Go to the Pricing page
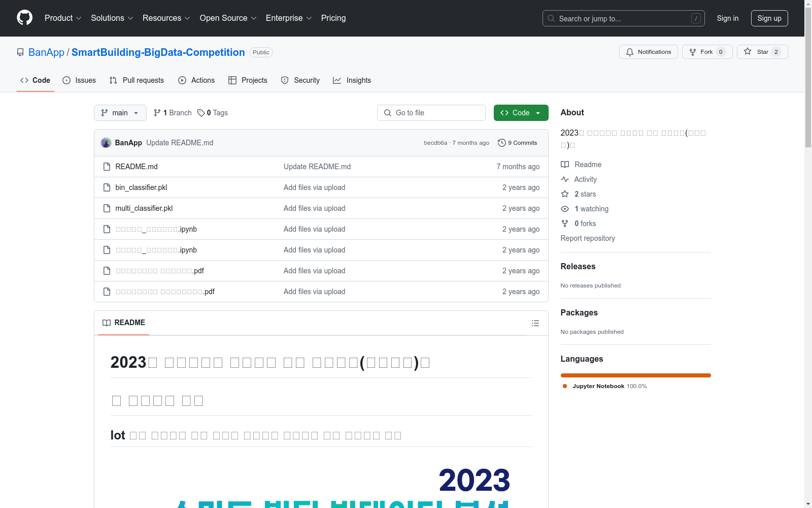 pos(333,18)
